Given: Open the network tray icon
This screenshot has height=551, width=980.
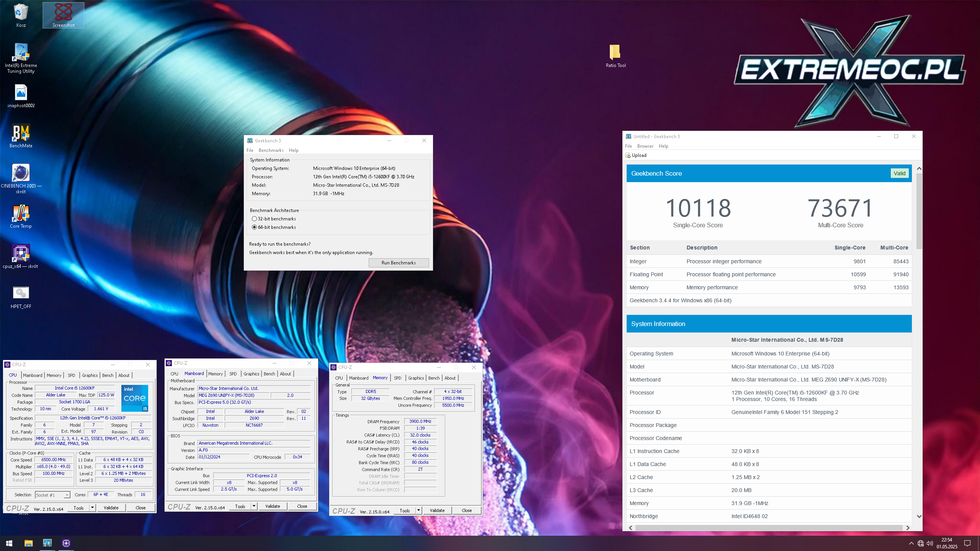Looking at the screenshot, I should pos(921,543).
